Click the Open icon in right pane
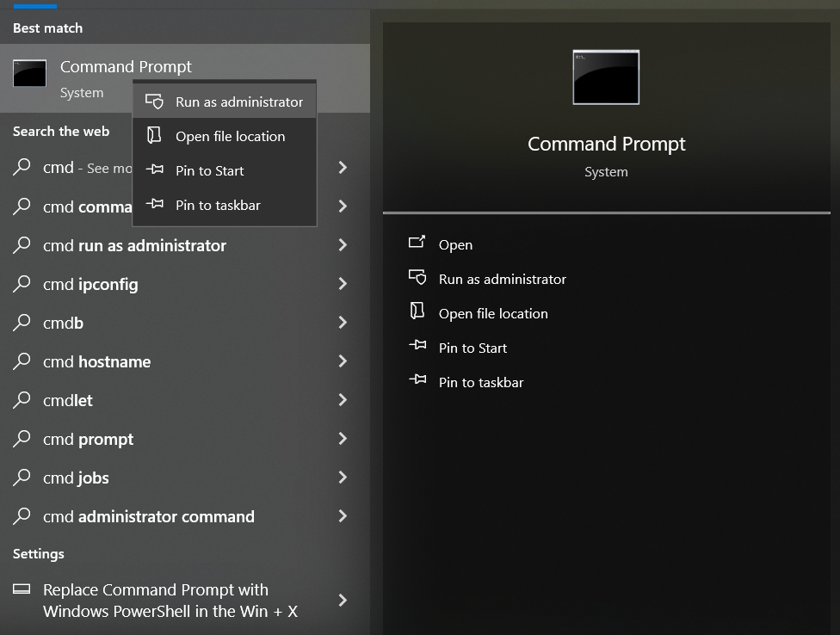This screenshot has height=635, width=840. click(x=417, y=243)
